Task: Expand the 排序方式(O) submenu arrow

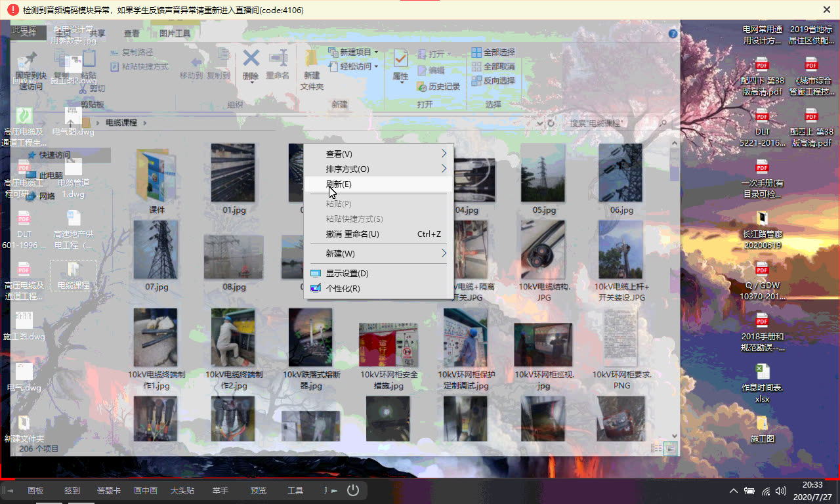Action: (x=444, y=169)
